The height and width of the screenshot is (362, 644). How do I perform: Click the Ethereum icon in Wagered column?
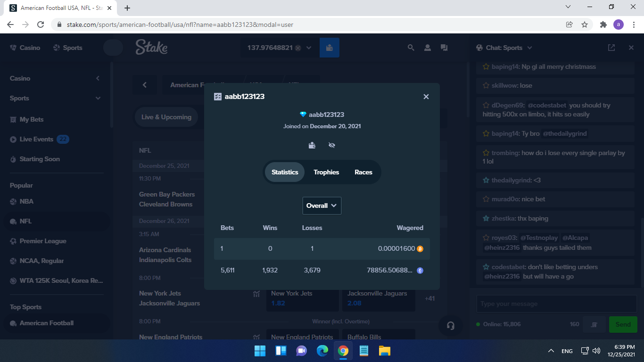tap(420, 271)
